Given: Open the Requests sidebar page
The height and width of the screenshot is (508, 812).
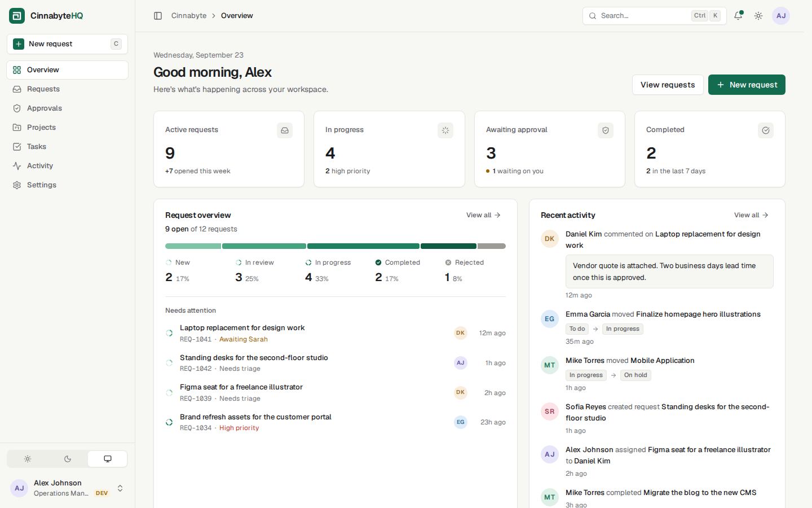Looking at the screenshot, I should click(68, 89).
